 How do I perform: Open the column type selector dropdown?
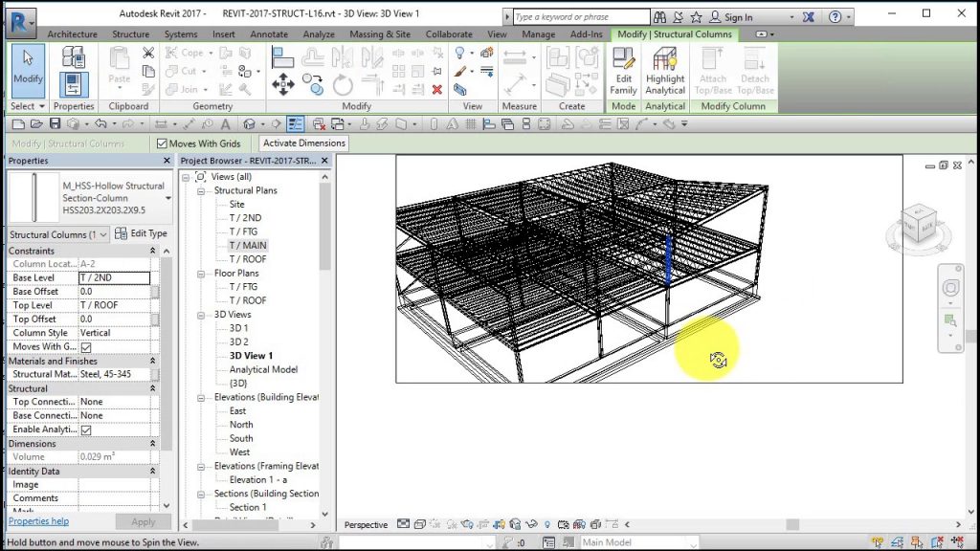(167, 198)
